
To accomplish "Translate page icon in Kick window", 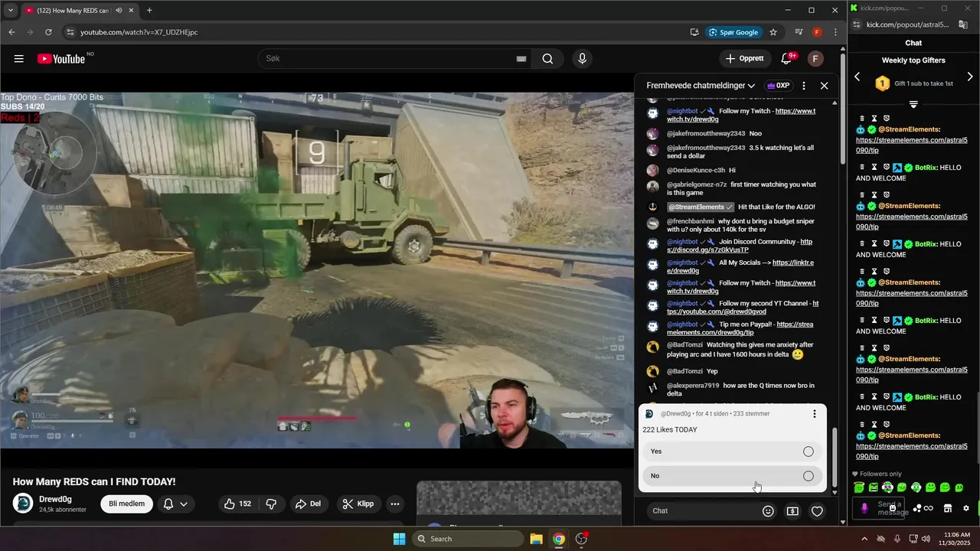I will (x=963, y=24).
